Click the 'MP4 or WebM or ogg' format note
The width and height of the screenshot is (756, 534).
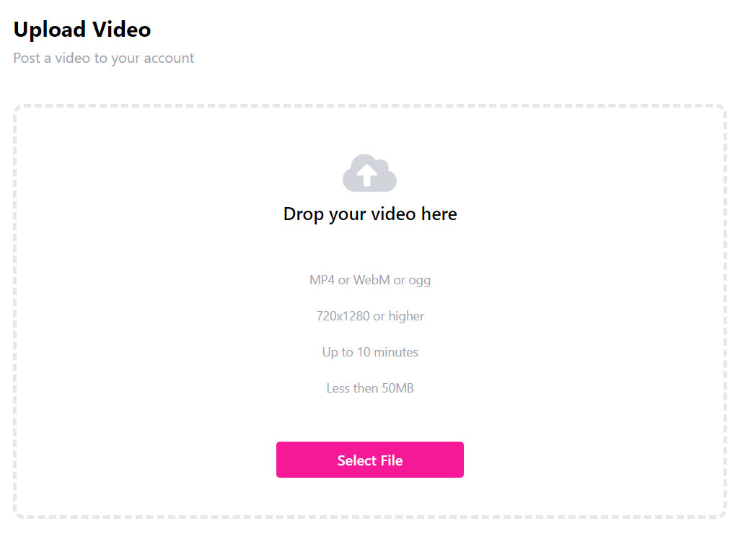370,280
